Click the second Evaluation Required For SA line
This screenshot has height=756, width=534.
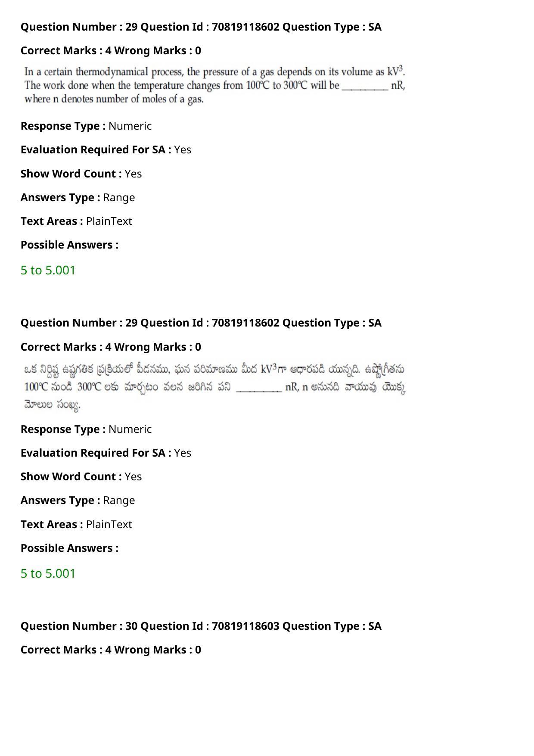pyautogui.click(x=106, y=453)
